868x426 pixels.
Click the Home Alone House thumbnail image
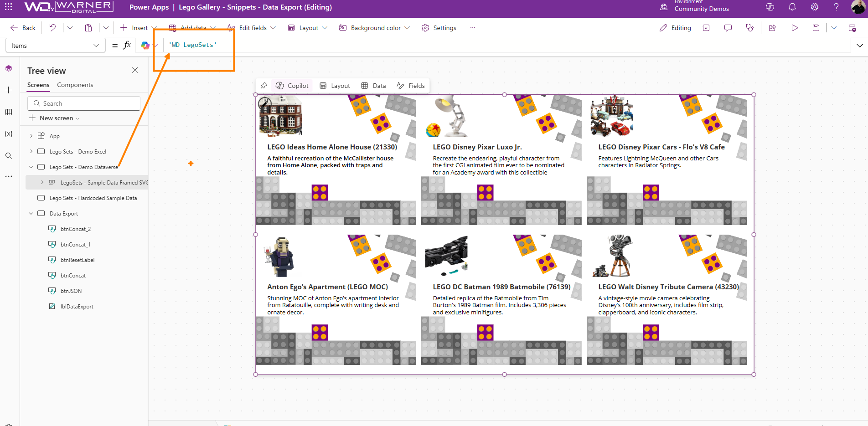[280, 116]
